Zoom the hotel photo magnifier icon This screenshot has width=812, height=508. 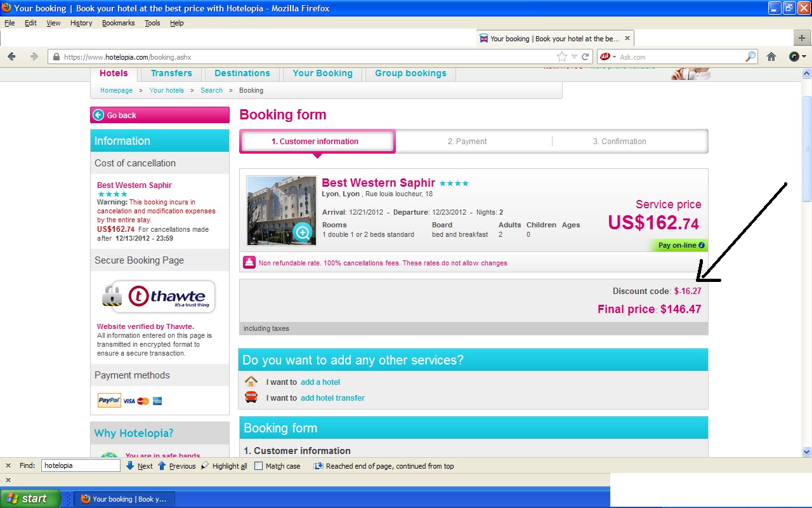pyautogui.click(x=303, y=232)
